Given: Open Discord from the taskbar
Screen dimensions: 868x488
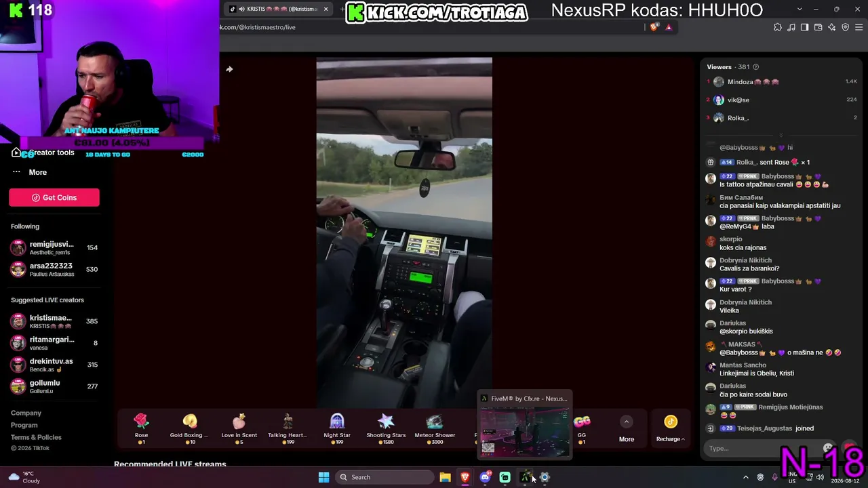Looking at the screenshot, I should pos(485,477).
